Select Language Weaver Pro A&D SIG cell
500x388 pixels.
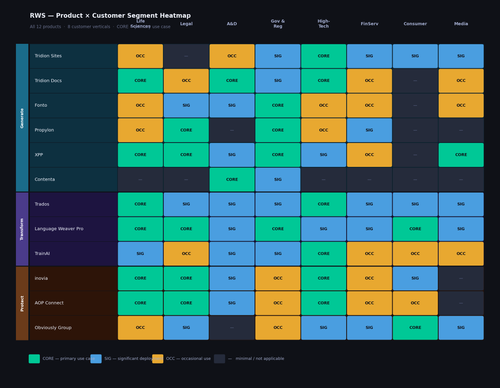coord(232,229)
